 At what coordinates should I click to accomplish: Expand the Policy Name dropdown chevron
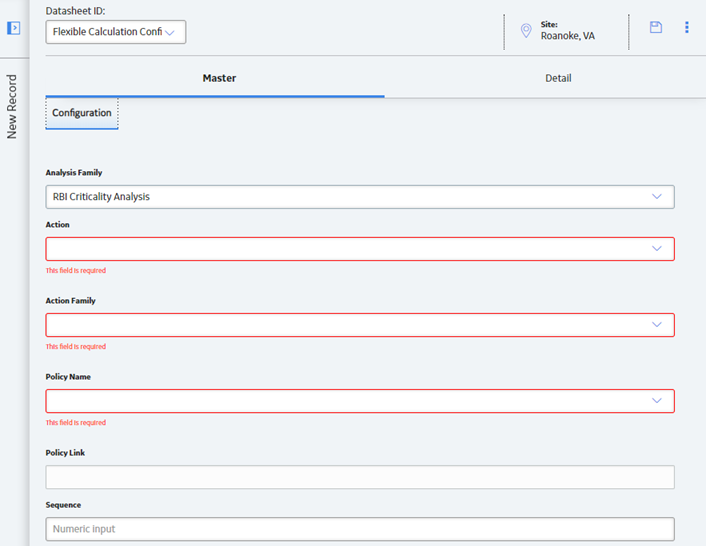[656, 401]
